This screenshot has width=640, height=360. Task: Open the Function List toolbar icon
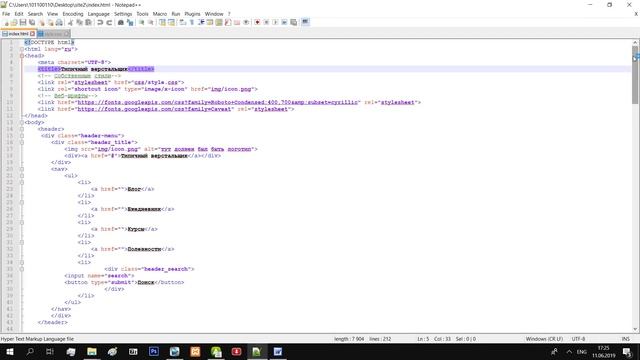click(228, 22)
